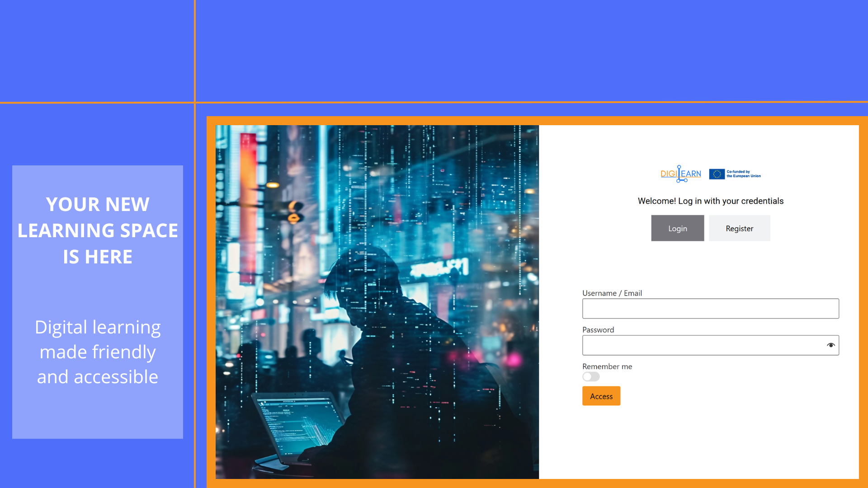Click the Username / Email label
Viewport: 868px width, 488px height.
click(x=612, y=293)
